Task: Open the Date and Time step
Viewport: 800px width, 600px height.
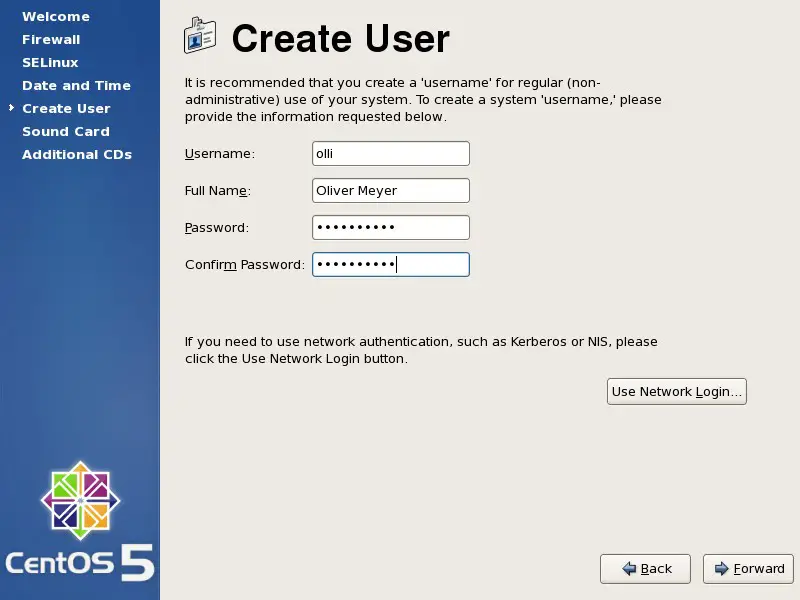Action: [77, 85]
